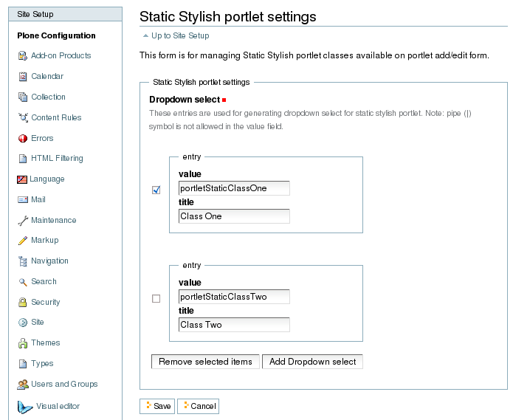Check the portletStaticClassTwo entry checkbox
This screenshot has height=420, width=513.
click(156, 299)
